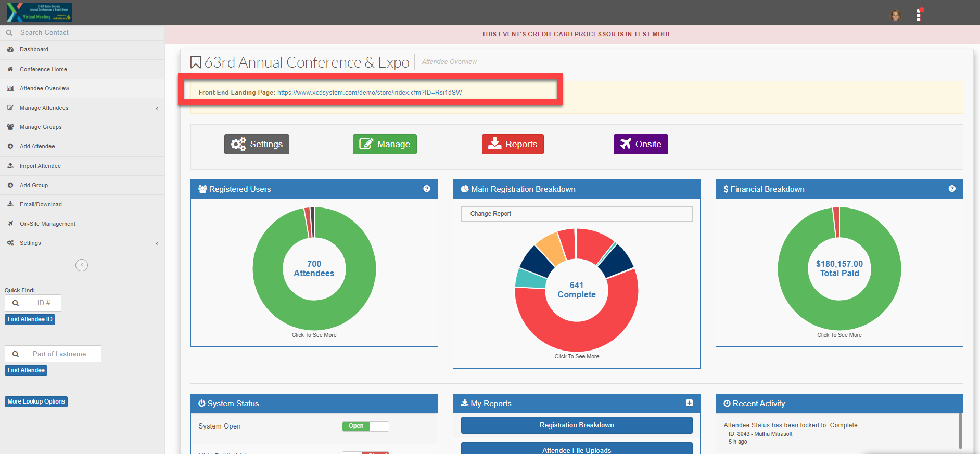The width and height of the screenshot is (980, 454).
Task: Click the search magnifier beside Search Contact
Action: [9, 33]
